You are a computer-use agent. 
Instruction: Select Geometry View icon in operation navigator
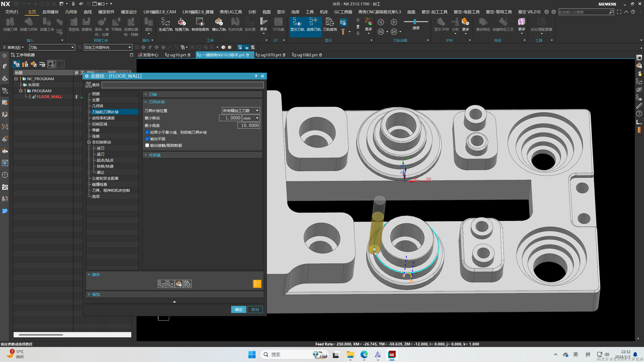click(x=34, y=64)
